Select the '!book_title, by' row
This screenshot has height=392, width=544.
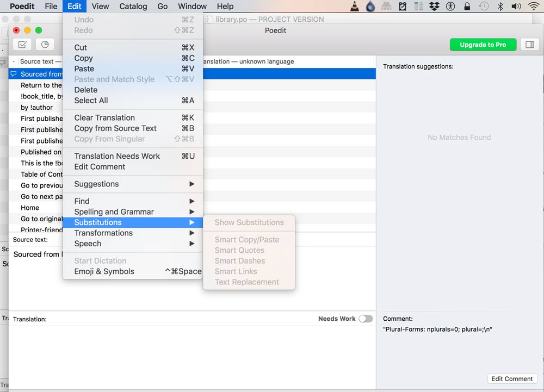pyautogui.click(x=36, y=96)
